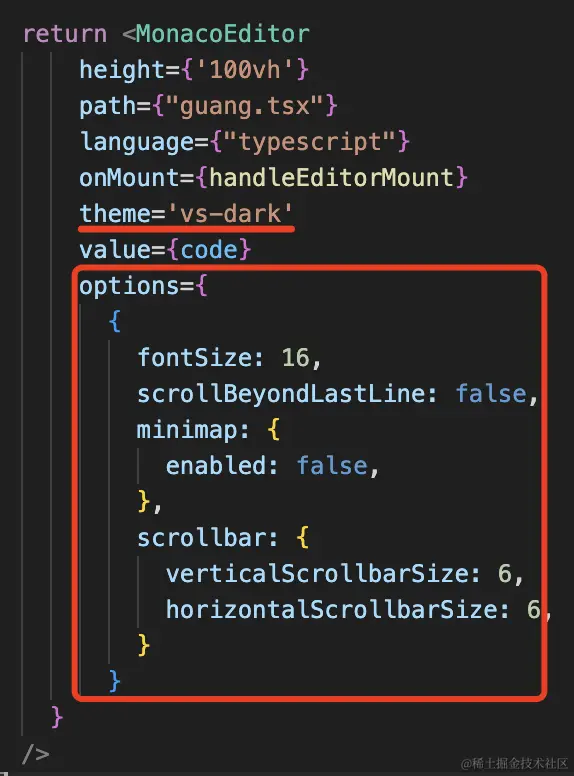Click the blue opening brace of options object
Screen dimensions: 574x776
pos(115,322)
